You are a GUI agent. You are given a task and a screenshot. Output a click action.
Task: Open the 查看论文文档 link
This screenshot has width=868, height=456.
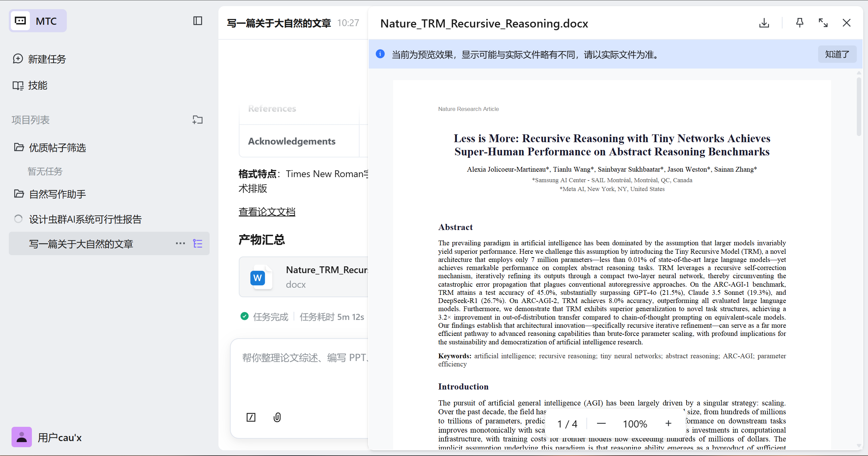click(267, 212)
